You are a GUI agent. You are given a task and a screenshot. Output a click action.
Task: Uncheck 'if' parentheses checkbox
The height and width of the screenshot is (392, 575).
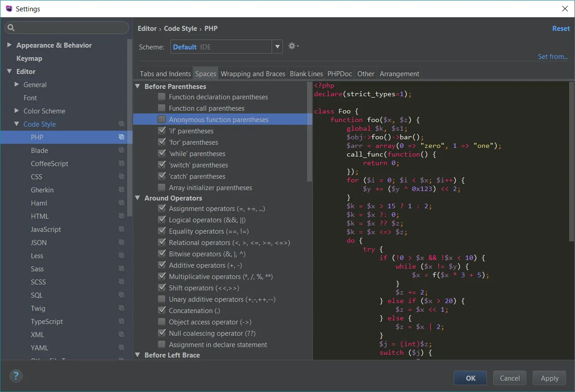pos(162,131)
